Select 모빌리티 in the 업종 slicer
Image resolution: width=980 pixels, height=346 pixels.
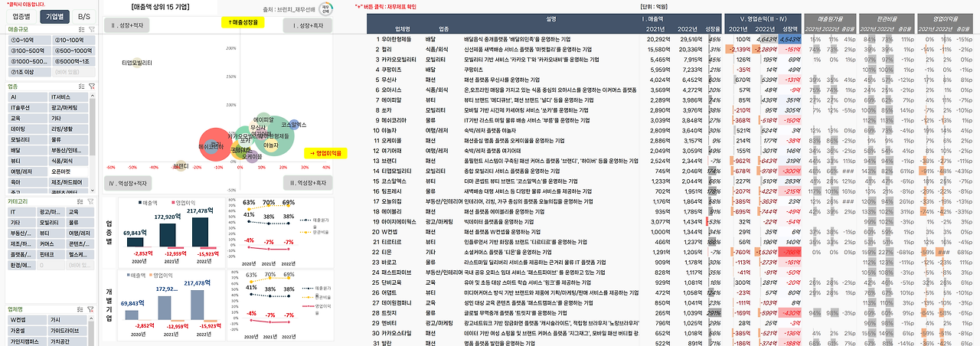click(28, 141)
